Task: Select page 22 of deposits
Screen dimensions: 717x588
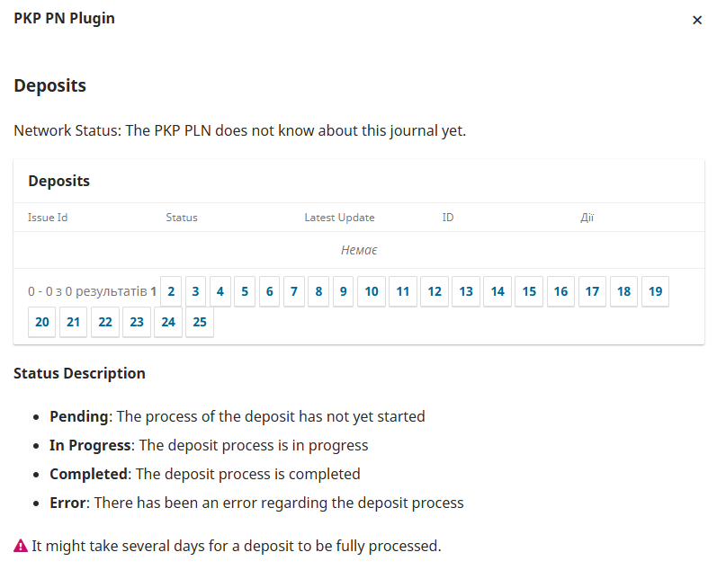Action: pos(105,322)
